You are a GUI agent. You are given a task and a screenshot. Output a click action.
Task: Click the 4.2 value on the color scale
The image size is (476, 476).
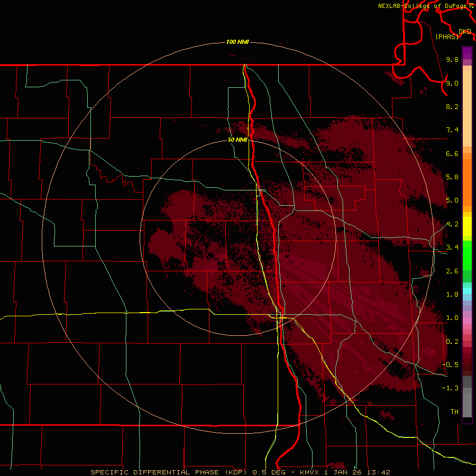(452, 224)
